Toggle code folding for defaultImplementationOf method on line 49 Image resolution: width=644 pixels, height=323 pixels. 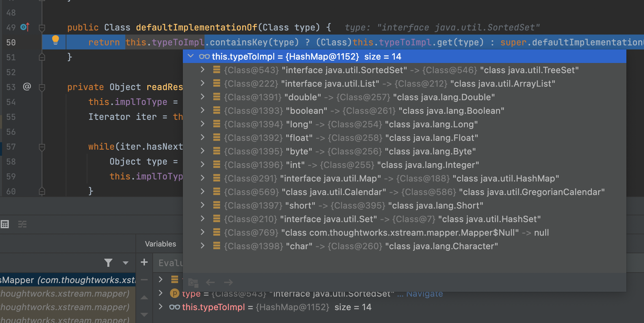tap(42, 27)
